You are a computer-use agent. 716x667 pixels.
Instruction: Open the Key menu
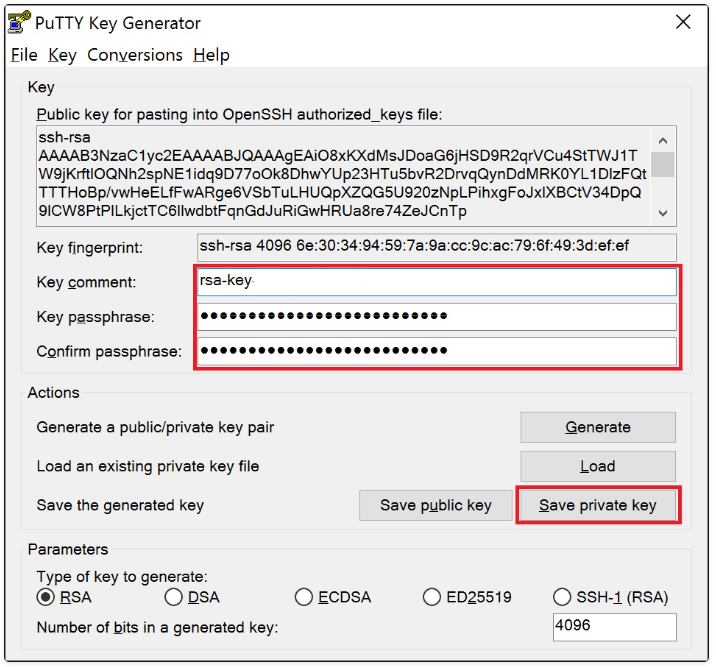click(62, 55)
